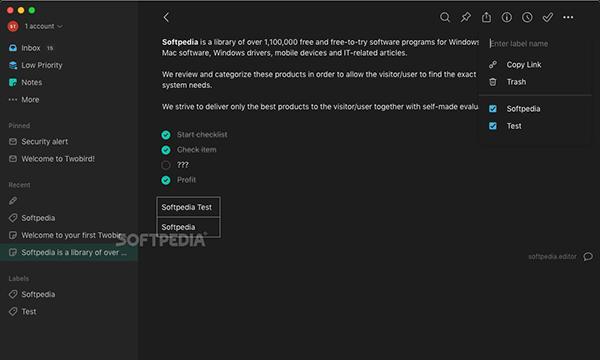600x360 pixels.
Task: Open the Notes section
Action: (32, 82)
